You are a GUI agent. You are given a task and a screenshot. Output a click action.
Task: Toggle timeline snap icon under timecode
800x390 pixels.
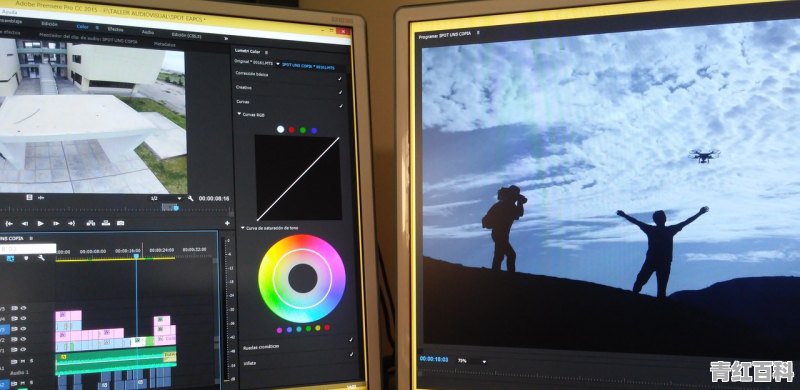10,259
